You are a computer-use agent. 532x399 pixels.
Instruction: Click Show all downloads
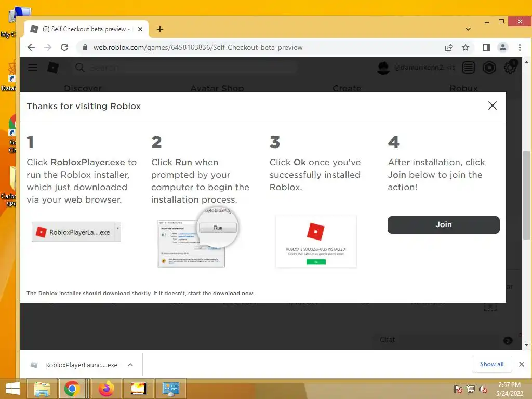pos(491,364)
